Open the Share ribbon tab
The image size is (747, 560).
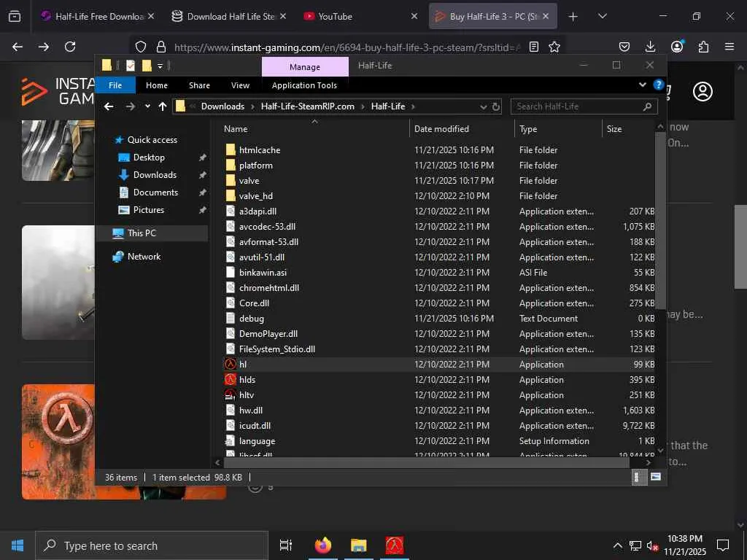pos(199,85)
